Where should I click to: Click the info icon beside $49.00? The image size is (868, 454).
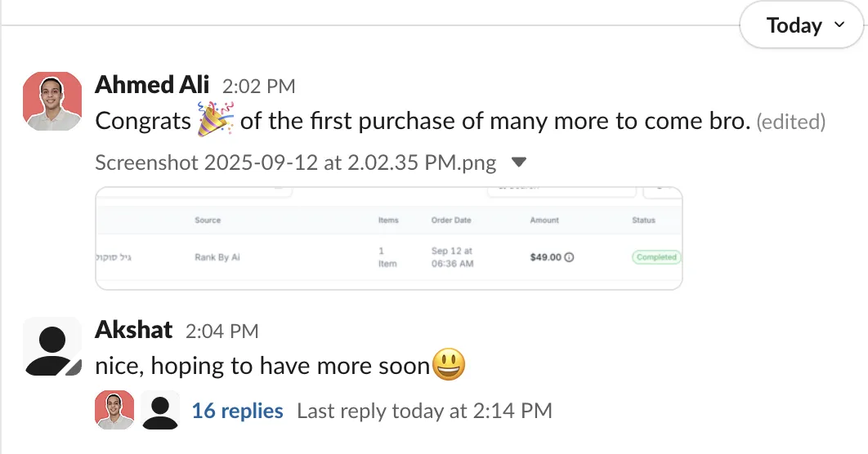570,257
